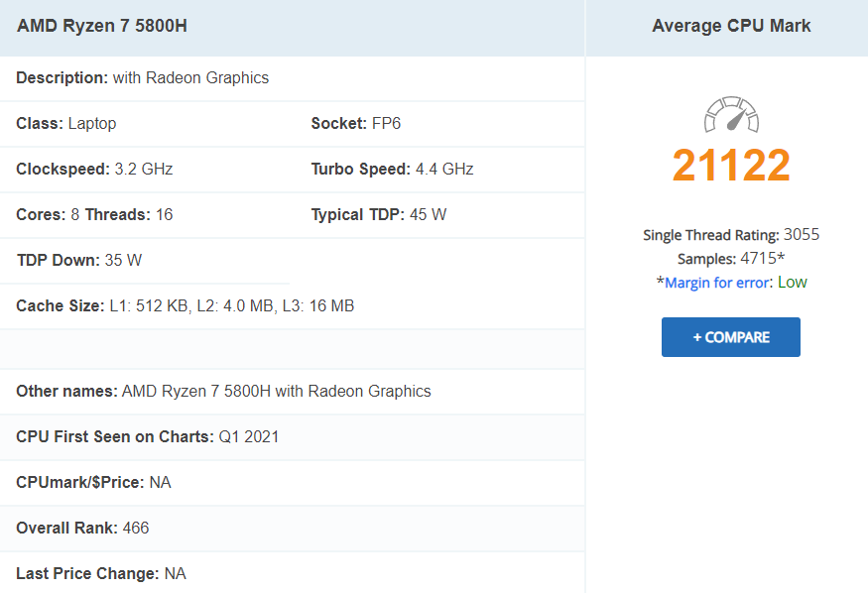Click the Samples count 4715*
Image resolution: width=868 pixels, height=593 pixels.
762,259
